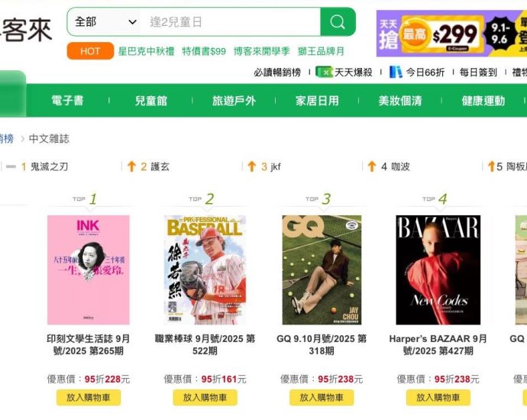Screen dimensions: 527x420
Task: Open the $299 coupon banner
Action: 451,34
